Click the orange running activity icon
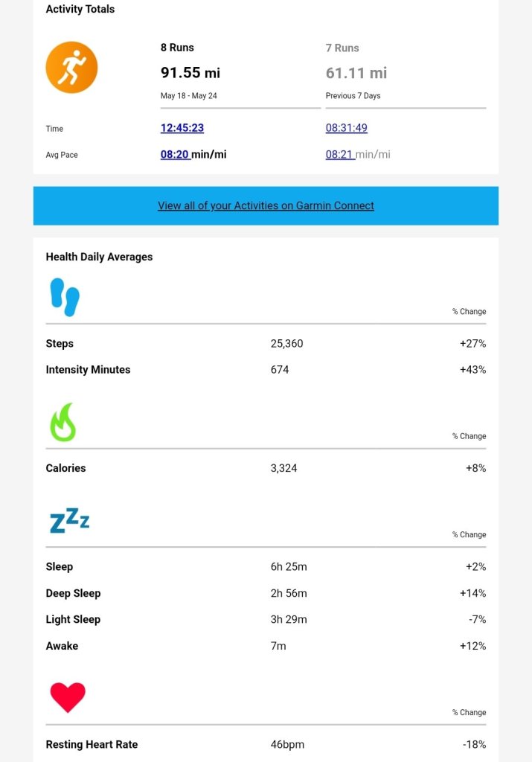The width and height of the screenshot is (532, 762). coord(71,68)
